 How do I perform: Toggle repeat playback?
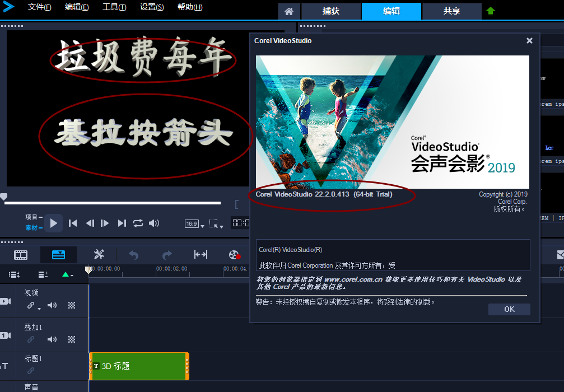coord(138,223)
